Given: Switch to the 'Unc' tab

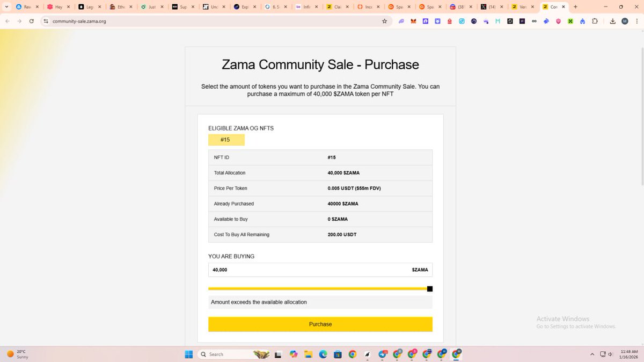Looking at the screenshot, I should [x=214, y=7].
